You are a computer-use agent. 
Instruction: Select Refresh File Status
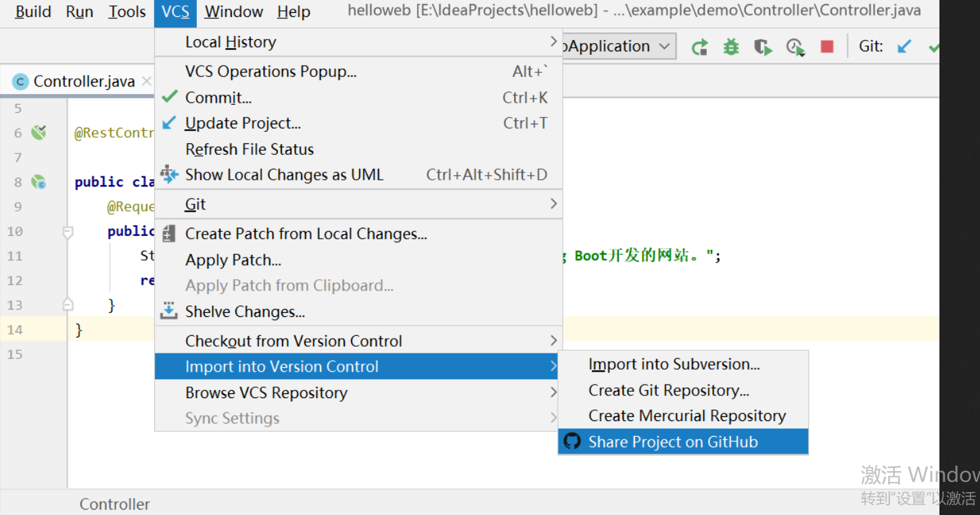coord(358,149)
